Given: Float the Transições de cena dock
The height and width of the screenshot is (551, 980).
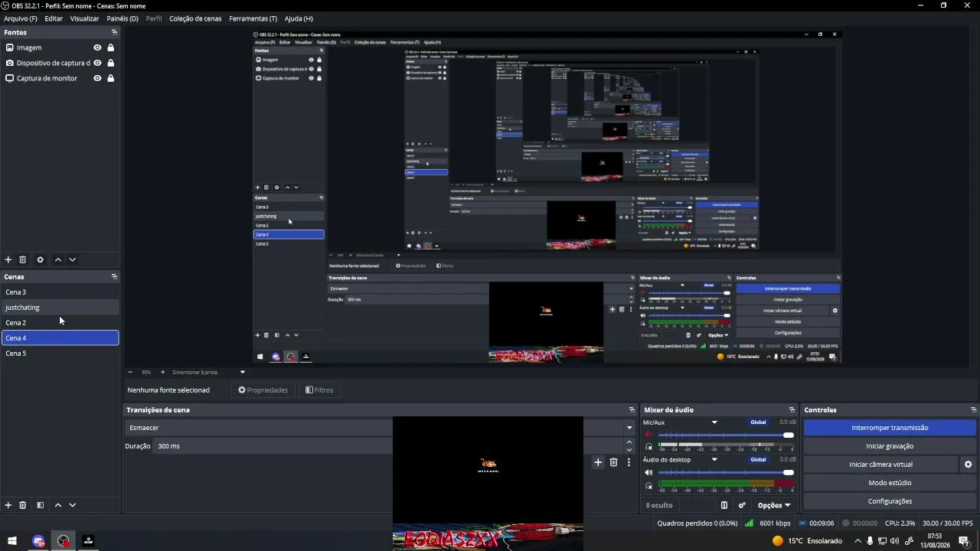Looking at the screenshot, I should pos(632,410).
